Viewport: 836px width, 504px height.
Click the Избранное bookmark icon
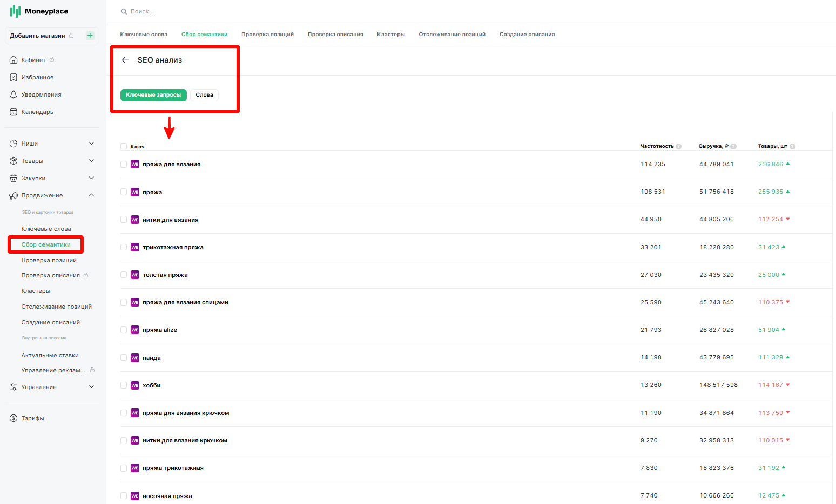(14, 77)
